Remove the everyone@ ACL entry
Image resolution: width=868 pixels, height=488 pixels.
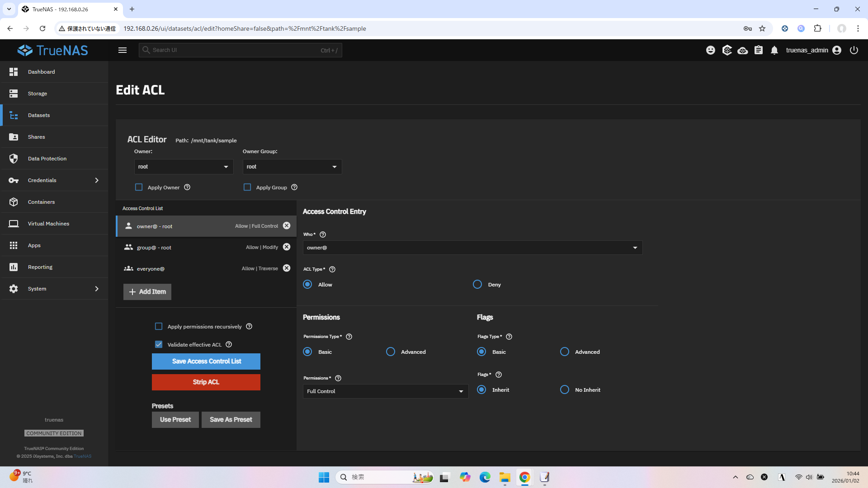pyautogui.click(x=287, y=268)
